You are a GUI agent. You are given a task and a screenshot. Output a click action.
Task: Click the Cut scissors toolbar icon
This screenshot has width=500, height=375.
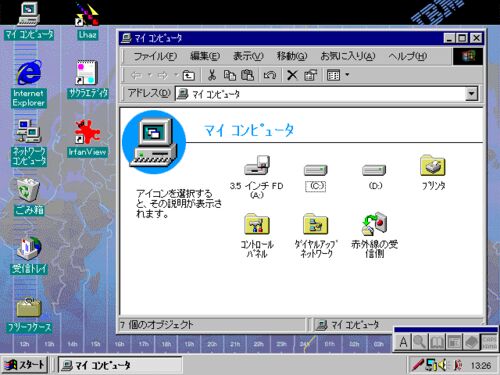(212, 75)
